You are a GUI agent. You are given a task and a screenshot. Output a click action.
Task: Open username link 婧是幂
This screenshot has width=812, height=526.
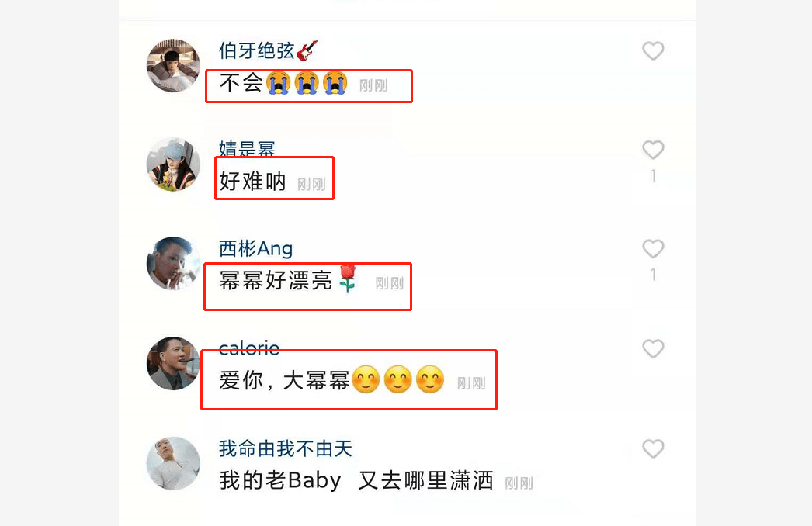point(247,149)
